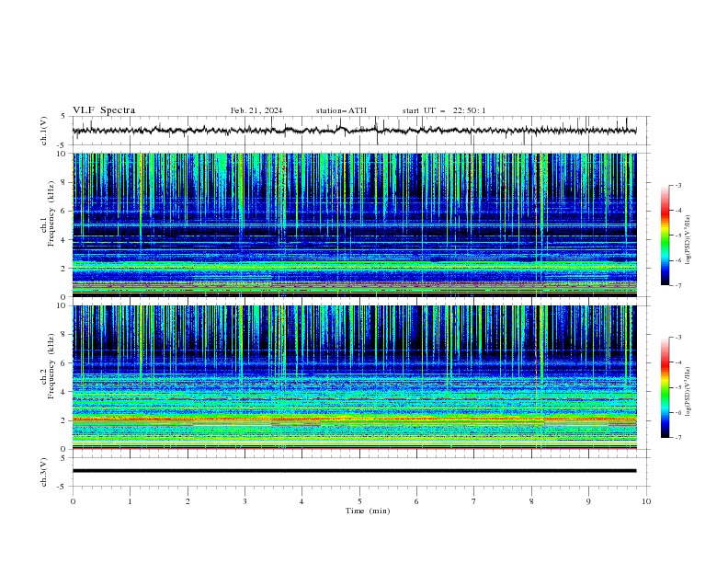Click the ch.3(V) axis "-5" tick label
Screen dimensions: 728x563
click(x=62, y=487)
